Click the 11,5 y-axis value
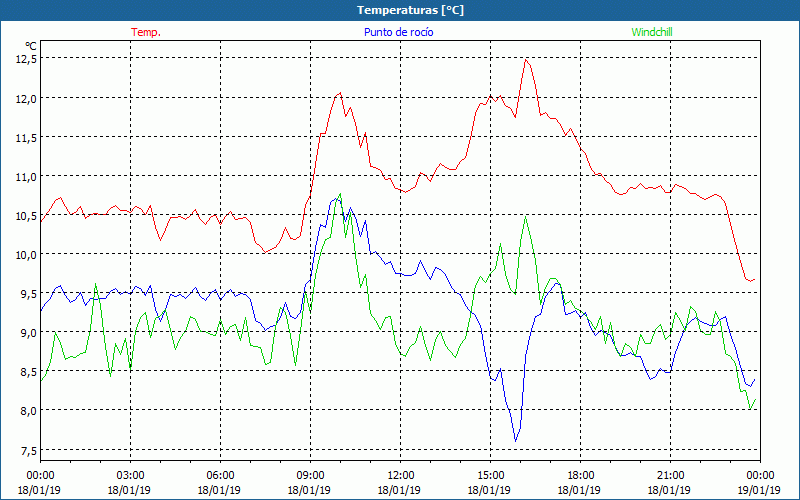The image size is (800, 500). tap(27, 138)
